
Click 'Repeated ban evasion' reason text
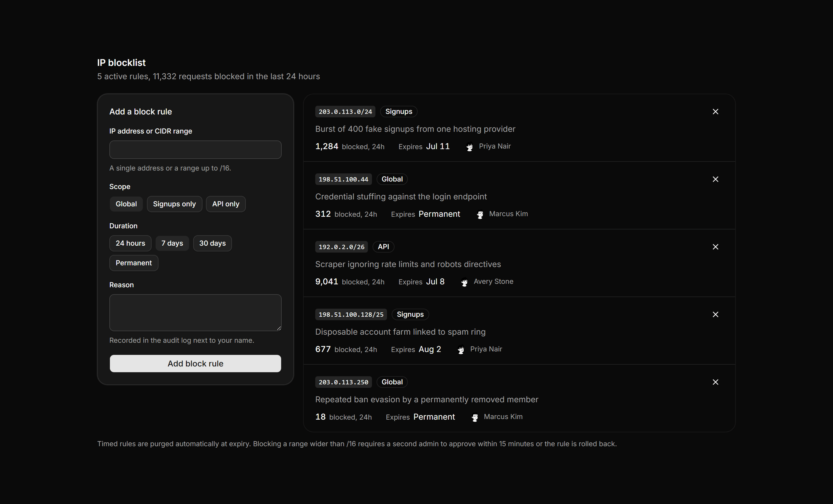(427, 399)
